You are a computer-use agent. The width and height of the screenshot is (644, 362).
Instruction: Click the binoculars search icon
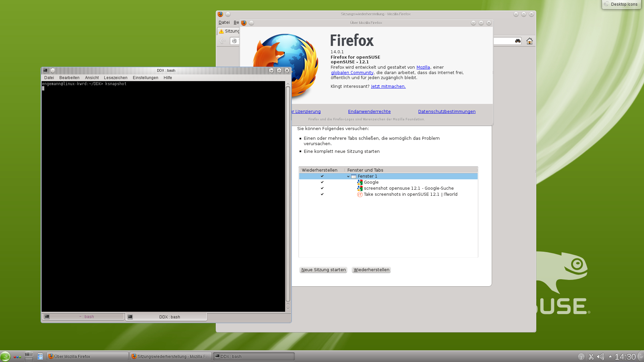point(518,41)
